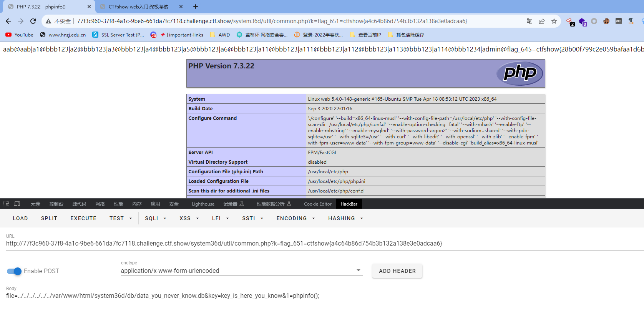Click the 'FPM/FastCGI' Server API value
Image resolution: width=644 pixels, height=332 pixels.
pyautogui.click(x=322, y=153)
